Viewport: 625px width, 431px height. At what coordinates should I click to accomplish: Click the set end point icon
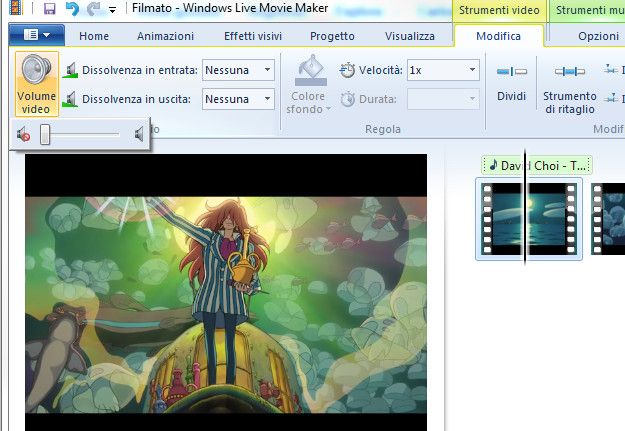pos(610,98)
